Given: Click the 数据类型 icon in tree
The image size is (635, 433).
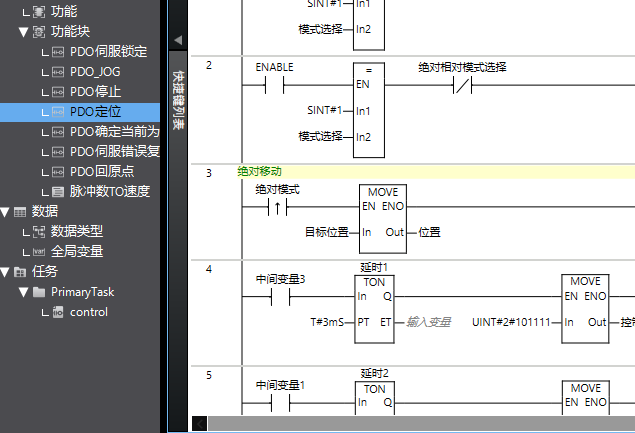Looking at the screenshot, I should click(39, 232).
